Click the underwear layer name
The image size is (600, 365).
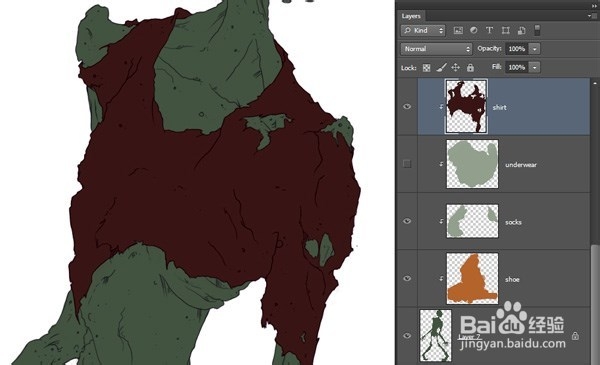[x=521, y=165]
